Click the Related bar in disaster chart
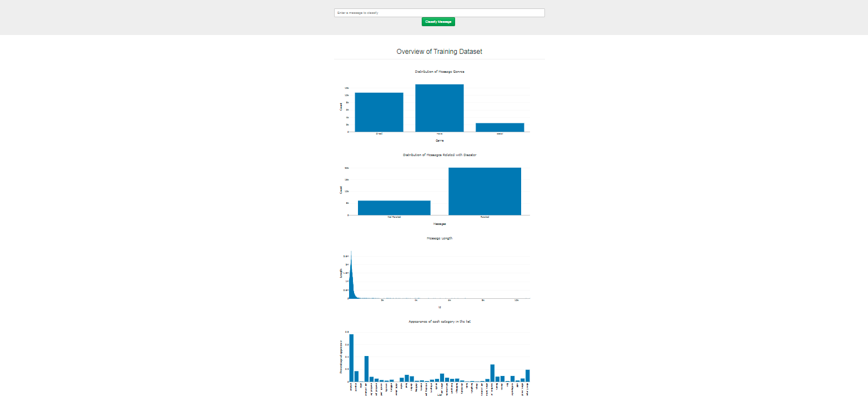The height and width of the screenshot is (396, 868). tap(485, 191)
